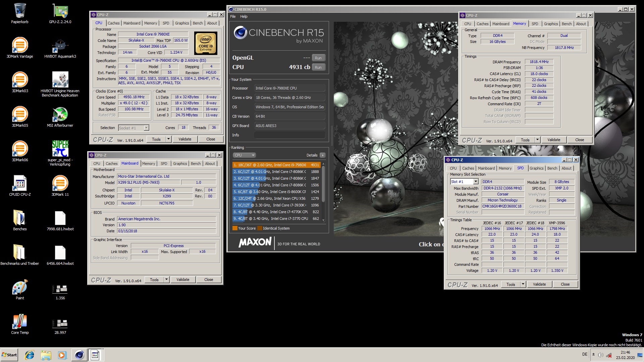Click the Intel Core i9 Extreme logo

click(x=206, y=44)
